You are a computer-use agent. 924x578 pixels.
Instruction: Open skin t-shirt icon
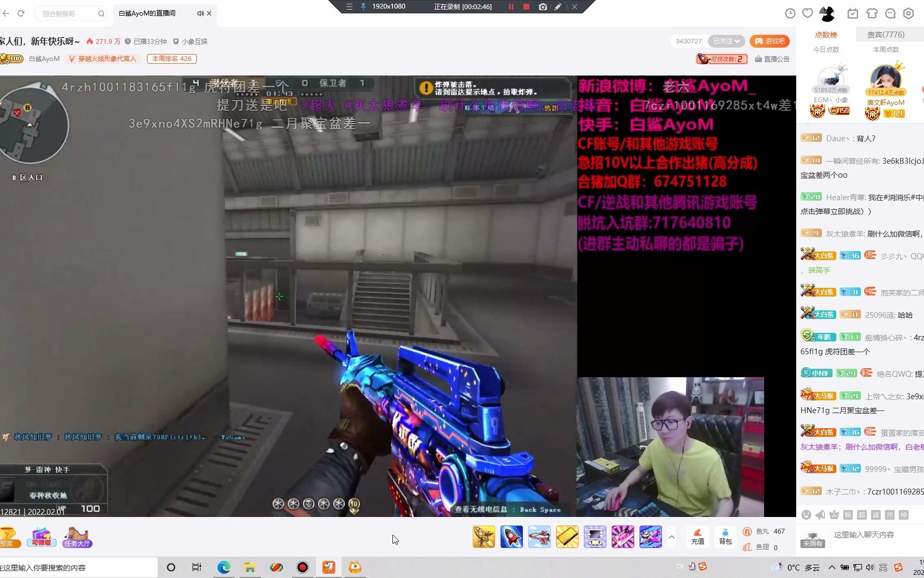click(872, 13)
